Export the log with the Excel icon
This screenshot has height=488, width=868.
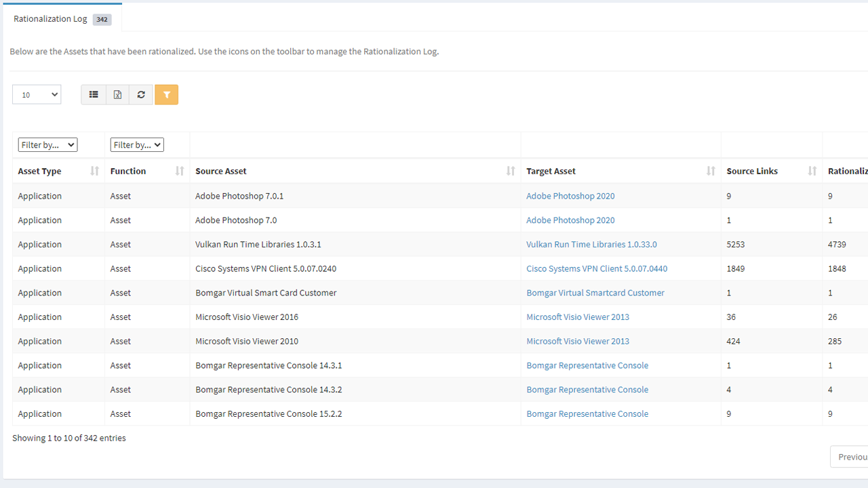coord(117,95)
